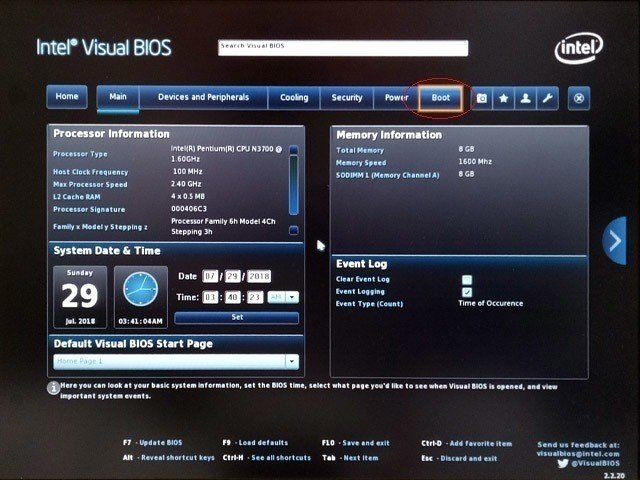
Task: Click processor panel scroll down arrow
Action: pyautogui.click(x=293, y=231)
